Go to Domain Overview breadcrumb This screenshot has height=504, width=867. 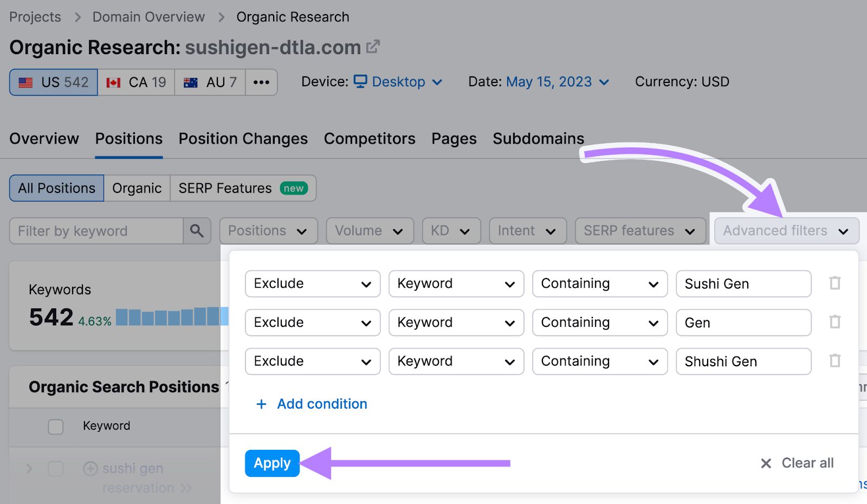[x=148, y=17]
